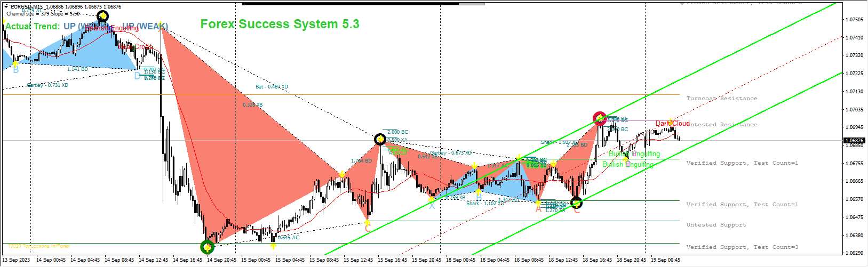868x267 pixels.
Task: Click the current price tag 1.06876
Action: 854,141
